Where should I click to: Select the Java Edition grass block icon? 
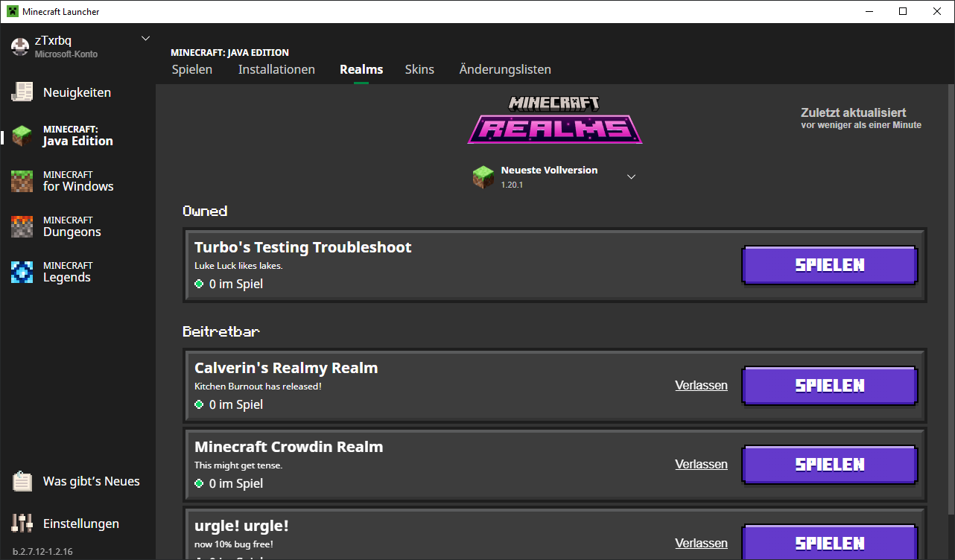pos(22,136)
